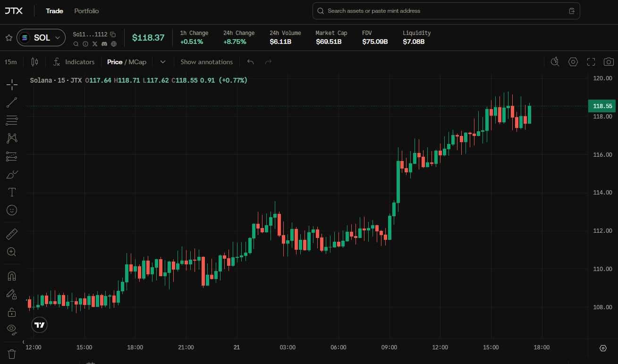Screen dimensions: 618x364
Task: Switch to Price display
Action: pyautogui.click(x=115, y=62)
